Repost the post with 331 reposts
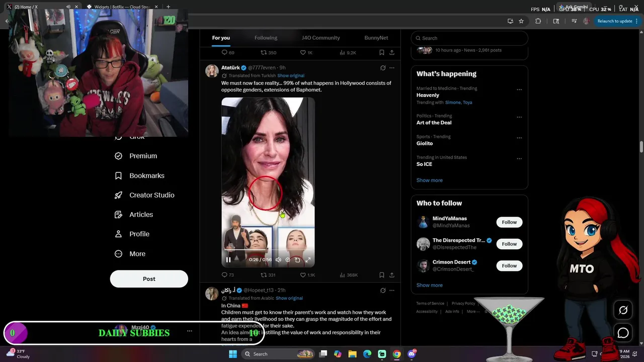644x362 pixels. pyautogui.click(x=268, y=275)
